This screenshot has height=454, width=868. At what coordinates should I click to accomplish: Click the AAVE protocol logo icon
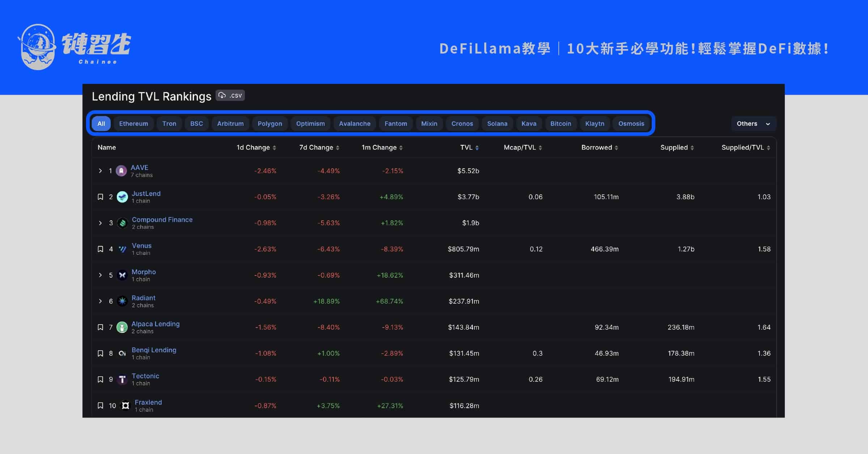coord(121,171)
